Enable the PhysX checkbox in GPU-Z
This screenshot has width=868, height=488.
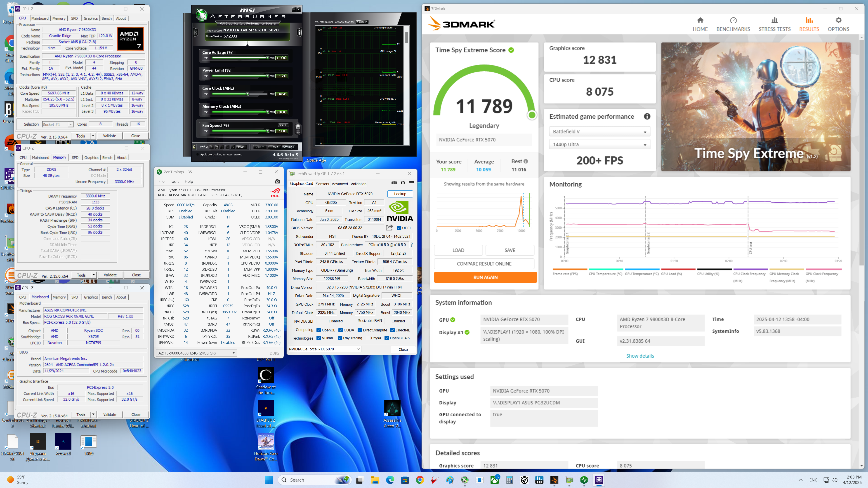(x=368, y=338)
